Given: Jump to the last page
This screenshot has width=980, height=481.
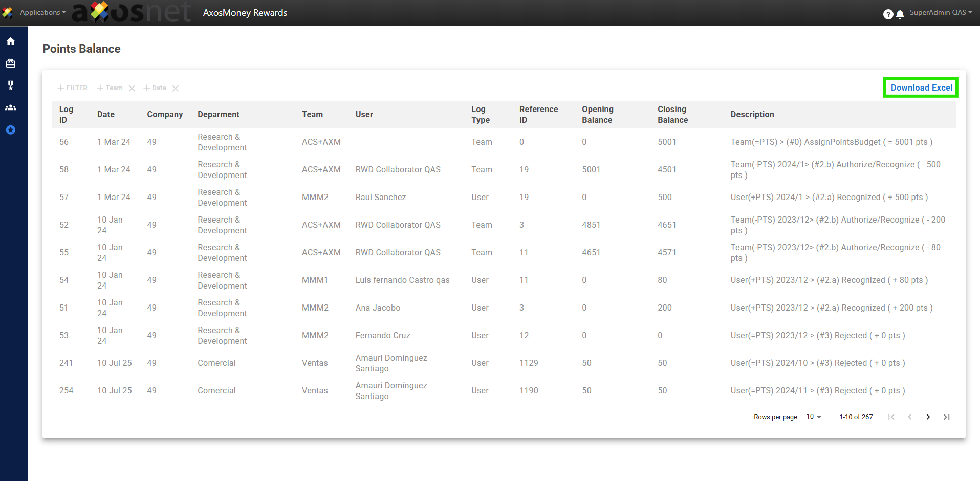Looking at the screenshot, I should click(x=946, y=417).
